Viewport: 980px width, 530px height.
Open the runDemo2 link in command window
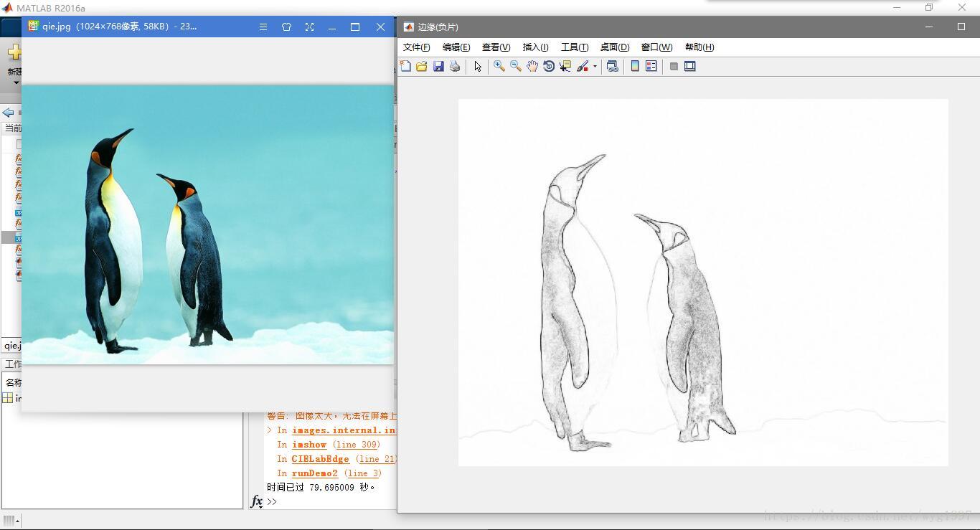pos(314,473)
